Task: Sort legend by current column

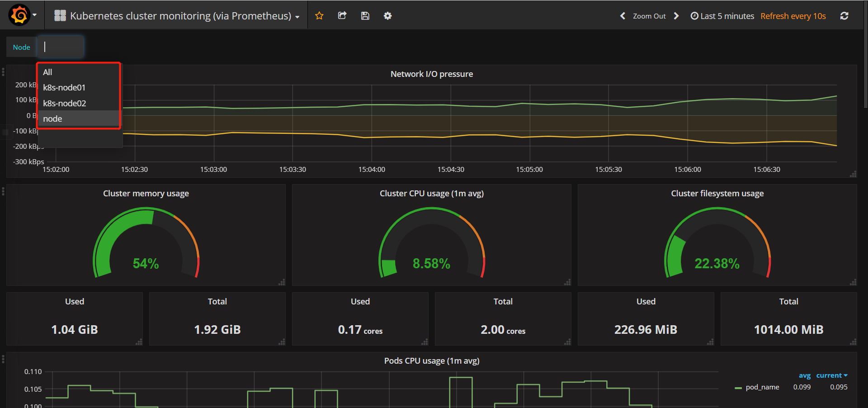Action: coord(831,375)
